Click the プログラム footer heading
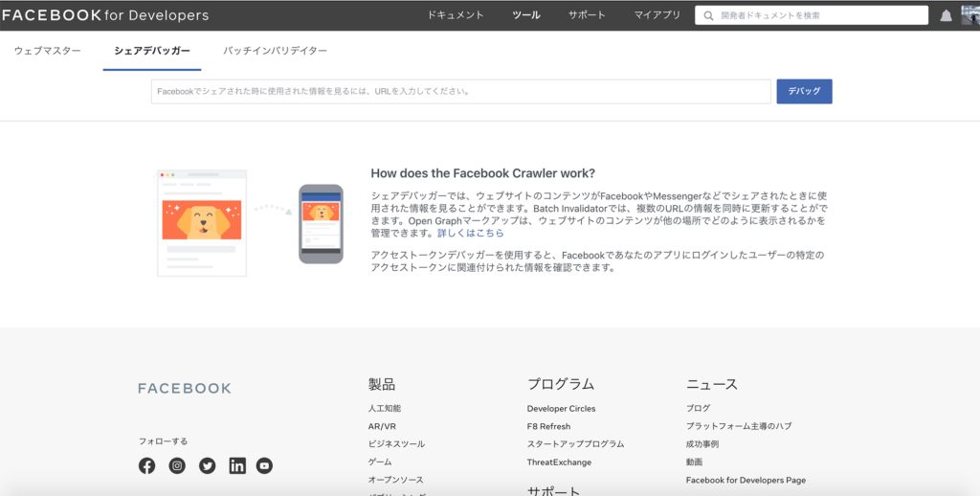980x496 pixels. 561,384
